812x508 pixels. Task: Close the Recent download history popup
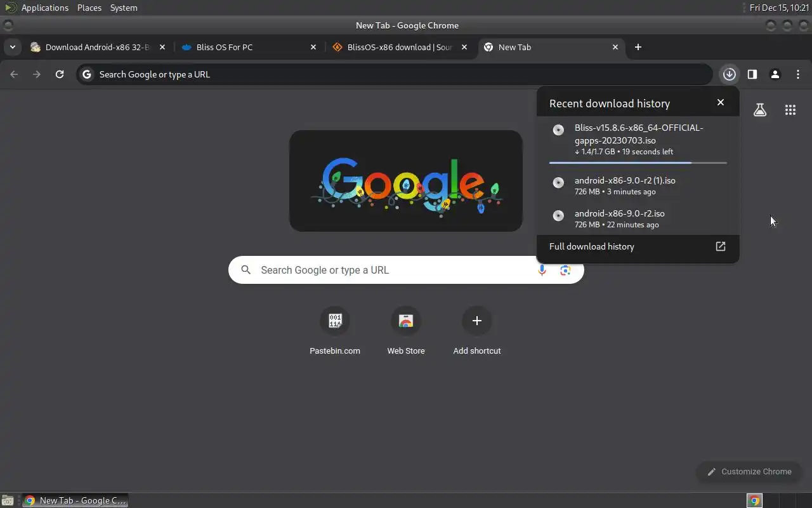tap(721, 102)
